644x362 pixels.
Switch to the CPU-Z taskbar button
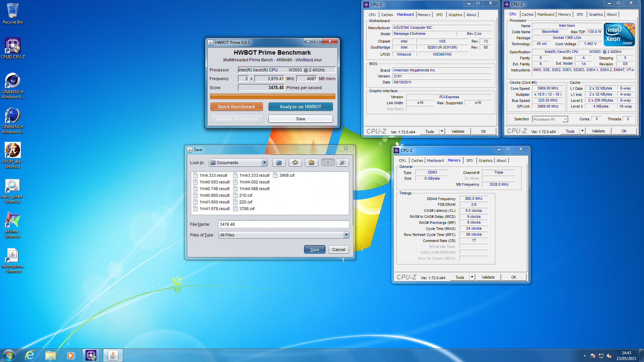pos(91,355)
